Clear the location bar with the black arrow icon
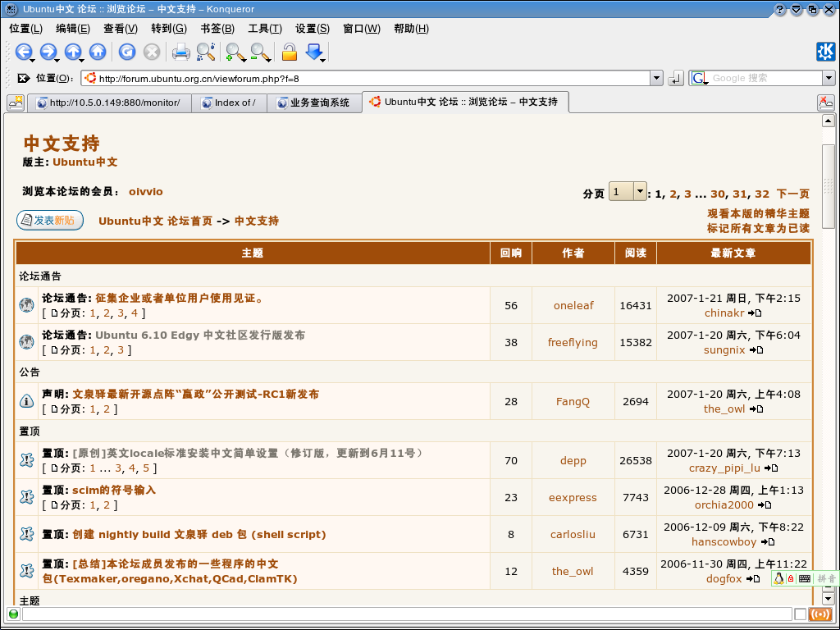This screenshot has width=840, height=630. 23,78
